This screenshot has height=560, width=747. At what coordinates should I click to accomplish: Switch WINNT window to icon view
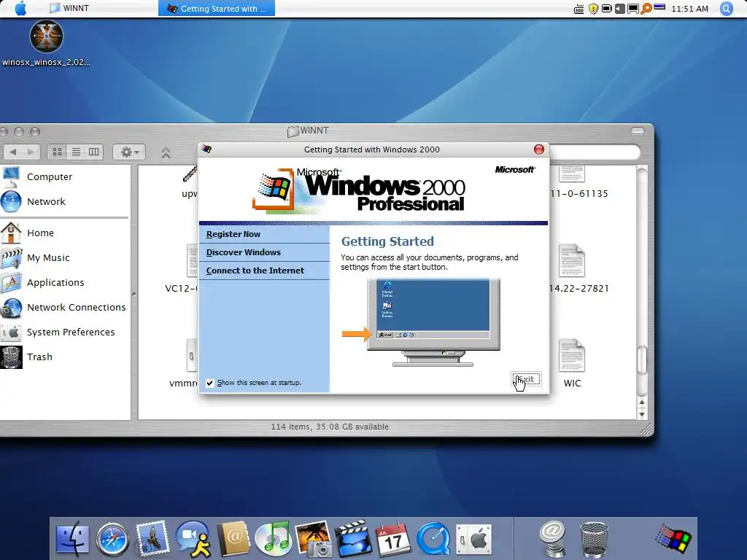pyautogui.click(x=57, y=152)
